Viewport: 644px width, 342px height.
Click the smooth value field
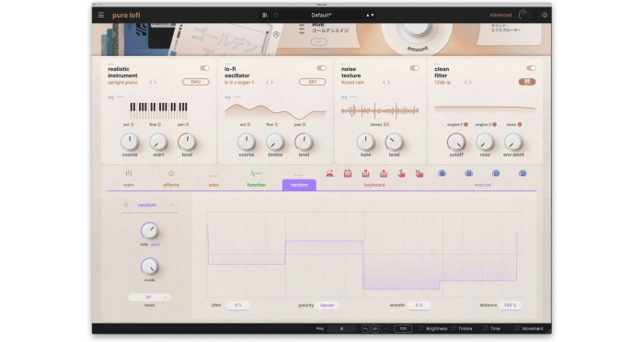pos(419,305)
